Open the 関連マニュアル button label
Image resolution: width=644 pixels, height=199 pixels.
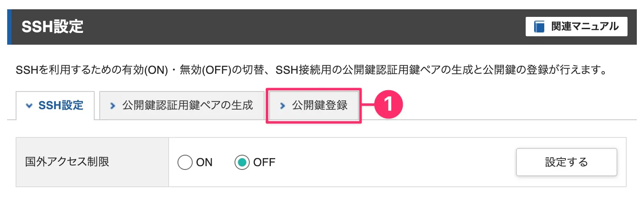coord(585,27)
